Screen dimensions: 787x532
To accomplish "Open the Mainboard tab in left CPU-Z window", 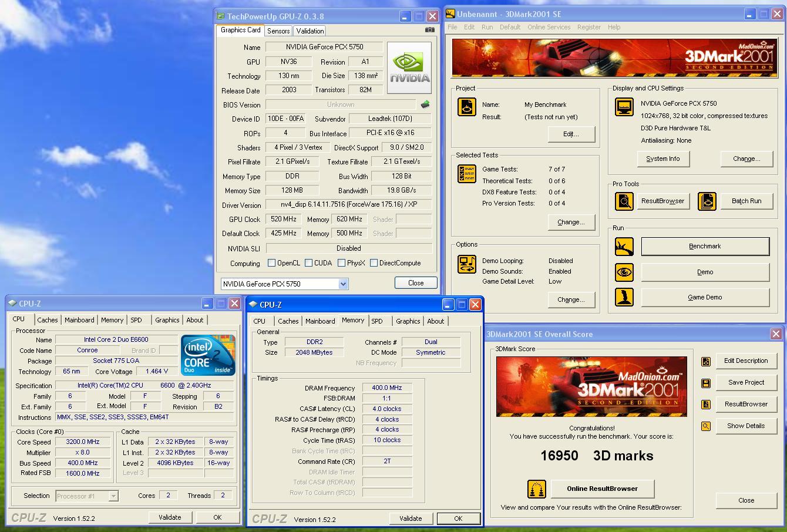I will [x=79, y=320].
